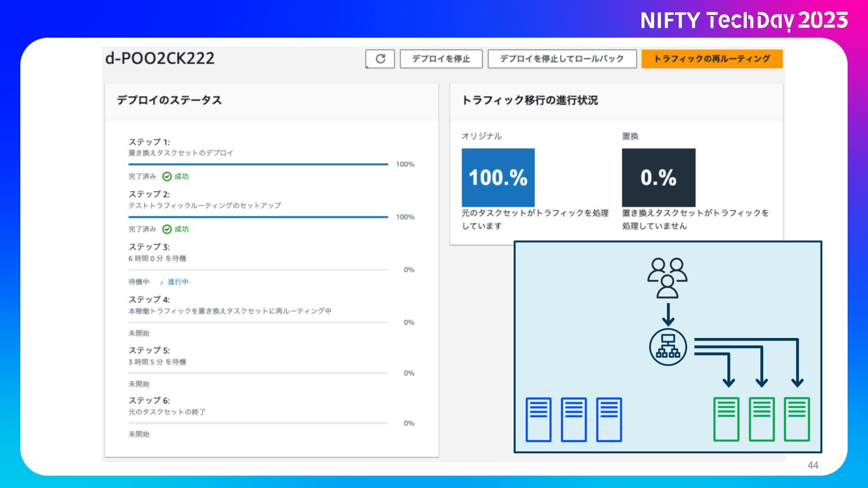Click the load balancer circle icon
The height and width of the screenshot is (488, 868).
click(x=668, y=347)
